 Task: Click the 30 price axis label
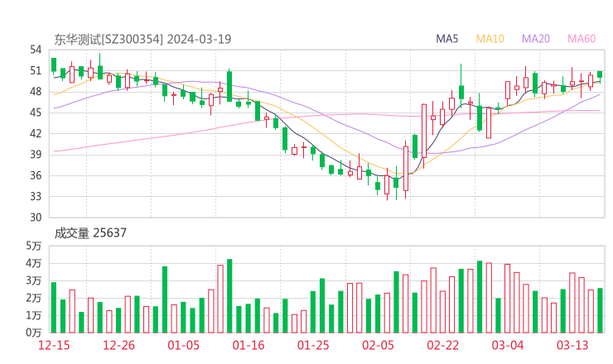tap(36, 218)
